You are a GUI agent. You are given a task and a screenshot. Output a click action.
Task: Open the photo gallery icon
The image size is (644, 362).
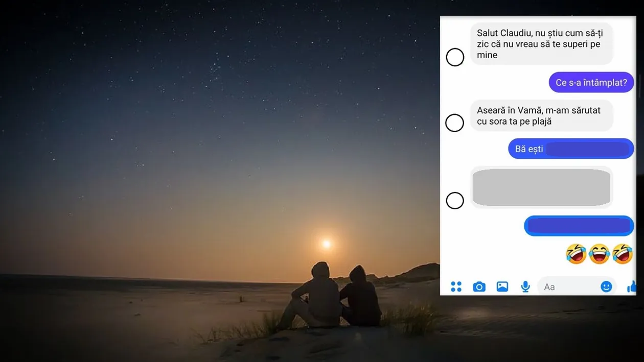[x=502, y=287]
